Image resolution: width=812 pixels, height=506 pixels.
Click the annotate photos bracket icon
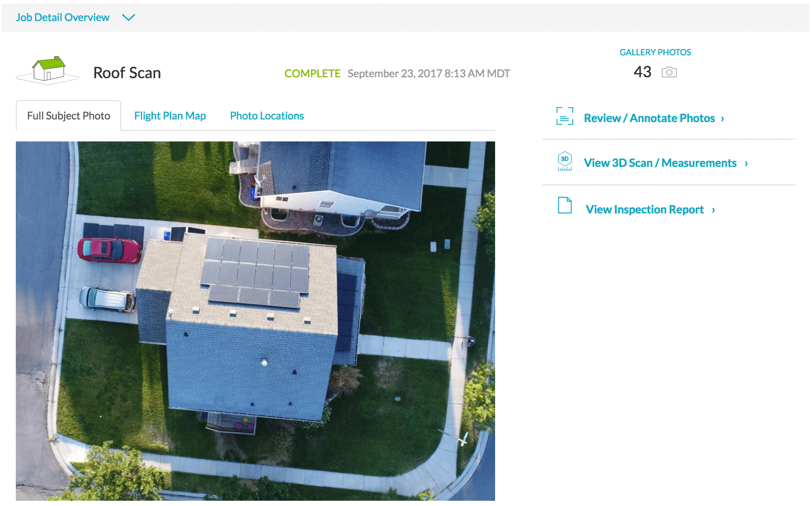(x=564, y=116)
